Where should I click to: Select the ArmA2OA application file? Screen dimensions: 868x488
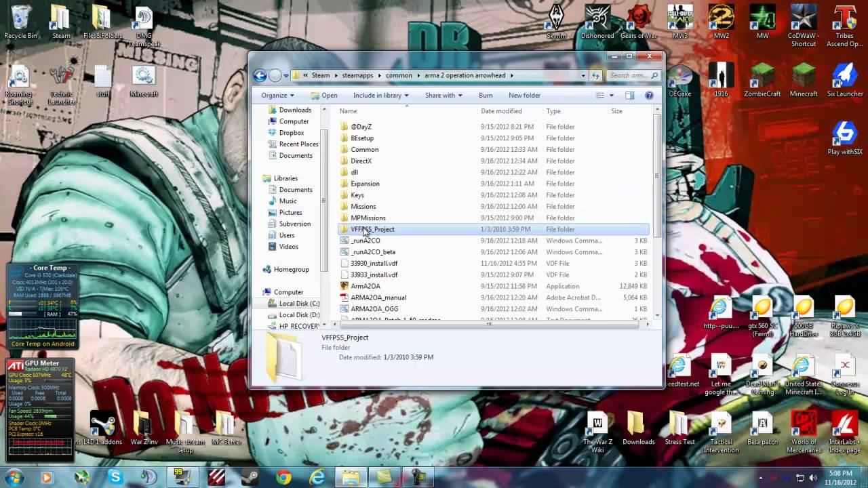(x=493, y=286)
